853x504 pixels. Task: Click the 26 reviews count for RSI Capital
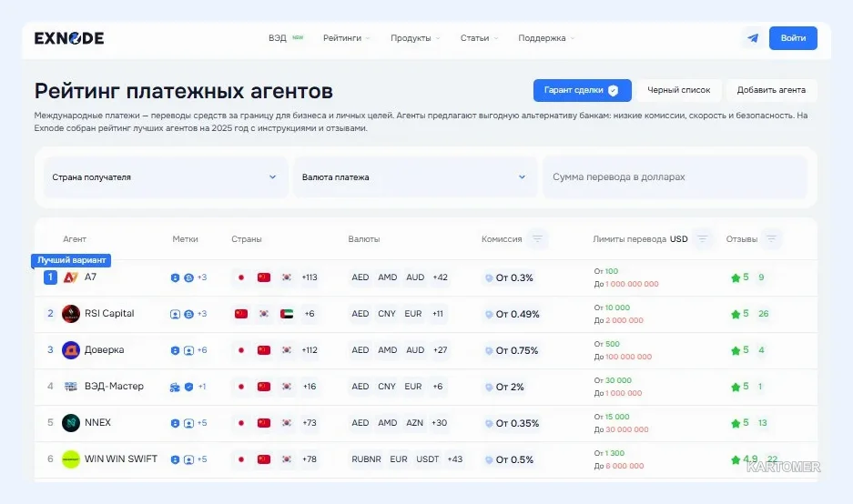point(763,314)
